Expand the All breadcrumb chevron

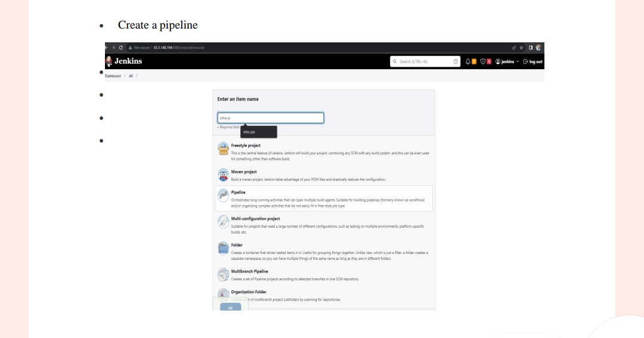pyautogui.click(x=137, y=76)
